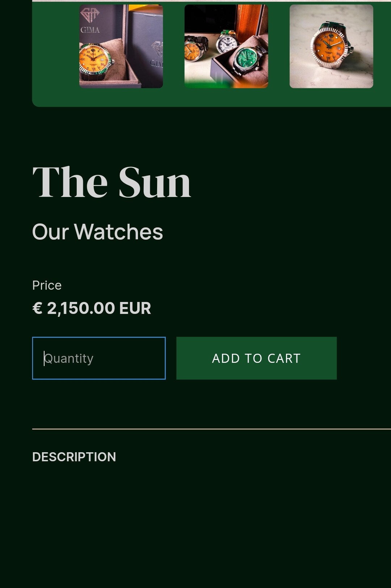Add The Sun watch to cart
This screenshot has width=391, height=588.
(x=256, y=358)
